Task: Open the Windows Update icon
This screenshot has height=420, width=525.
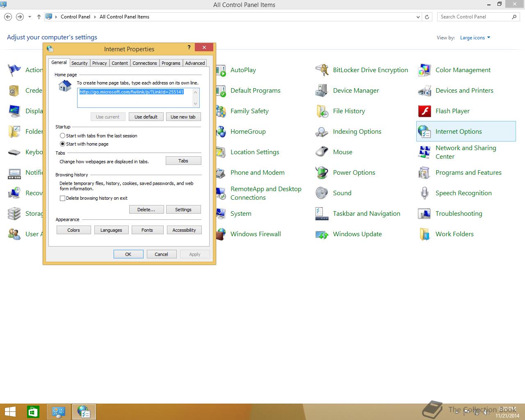Action: pyautogui.click(x=322, y=234)
